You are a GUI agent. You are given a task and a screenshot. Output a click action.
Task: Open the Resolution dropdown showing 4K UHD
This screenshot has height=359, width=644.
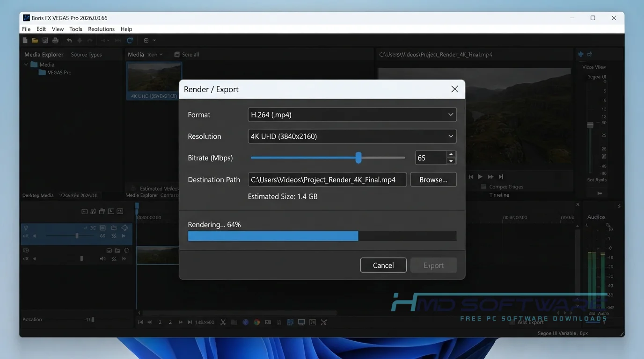352,136
